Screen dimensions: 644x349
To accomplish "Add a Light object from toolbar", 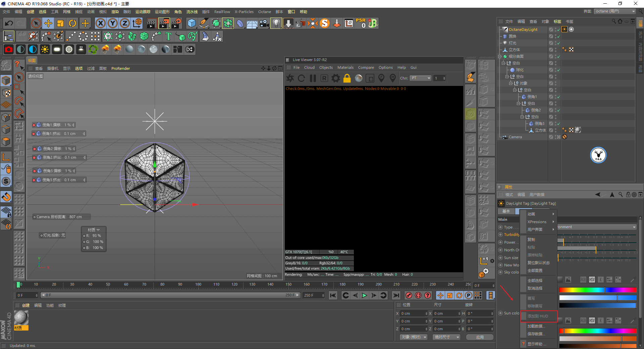I will (x=276, y=23).
